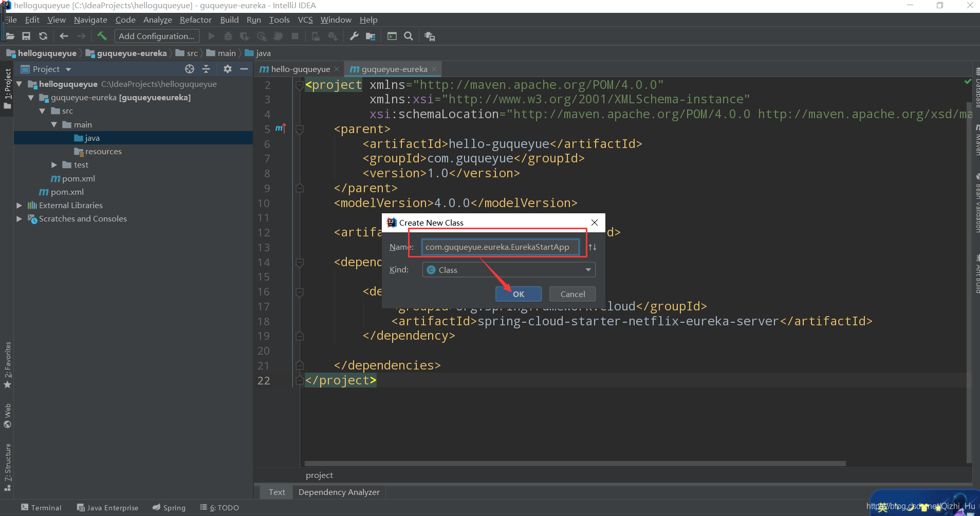Click Cancel in the Create New Class dialog
This screenshot has width=980, height=516.
tap(572, 294)
